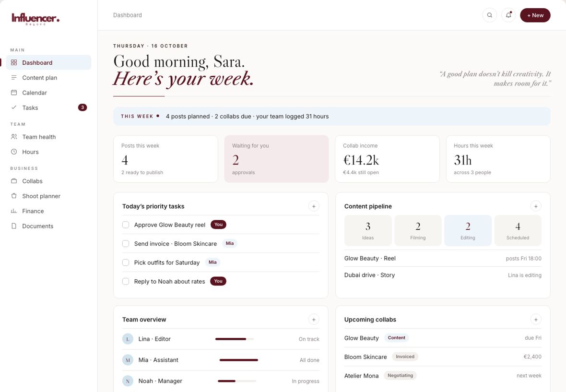Image resolution: width=566 pixels, height=392 pixels.
Task: Click the Invoiced tag beside Bloom Skincare
Action: click(x=405, y=356)
